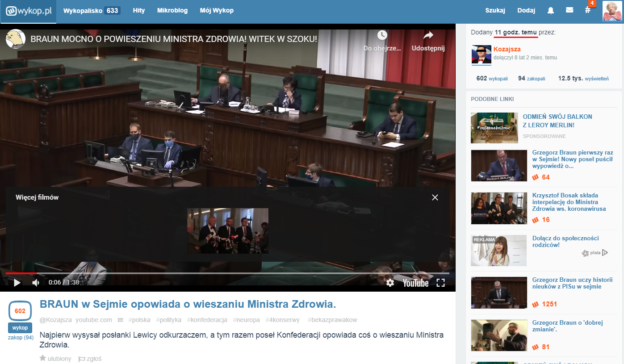Open Mój Wykop menu item

coord(217,10)
